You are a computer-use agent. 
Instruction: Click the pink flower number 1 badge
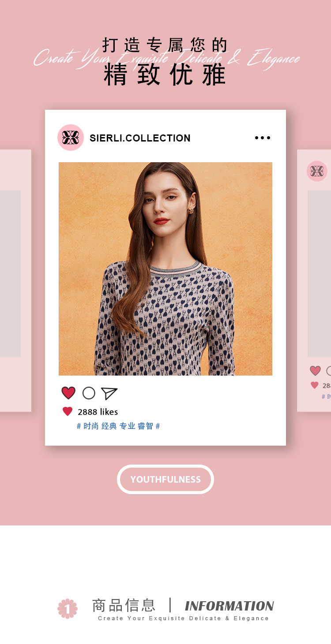coord(68,608)
